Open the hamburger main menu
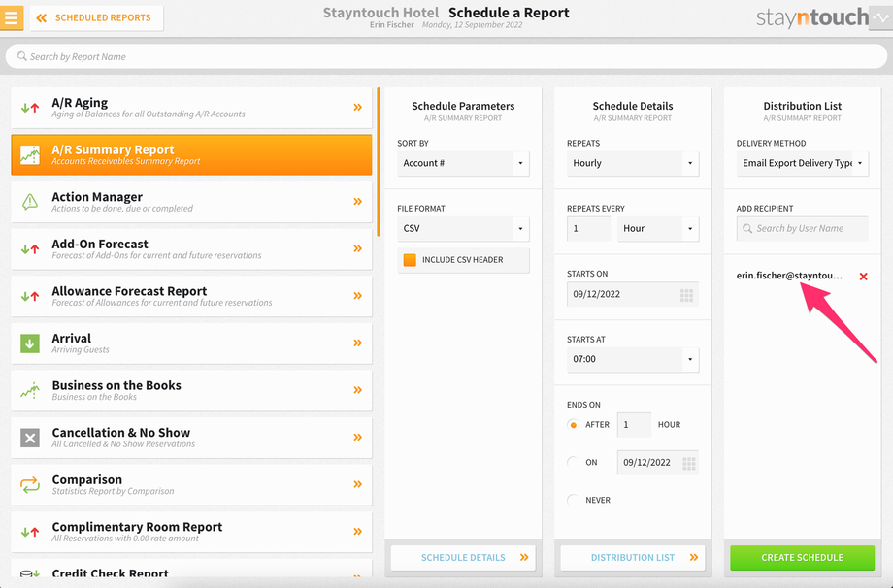The image size is (893, 588). click(x=12, y=17)
